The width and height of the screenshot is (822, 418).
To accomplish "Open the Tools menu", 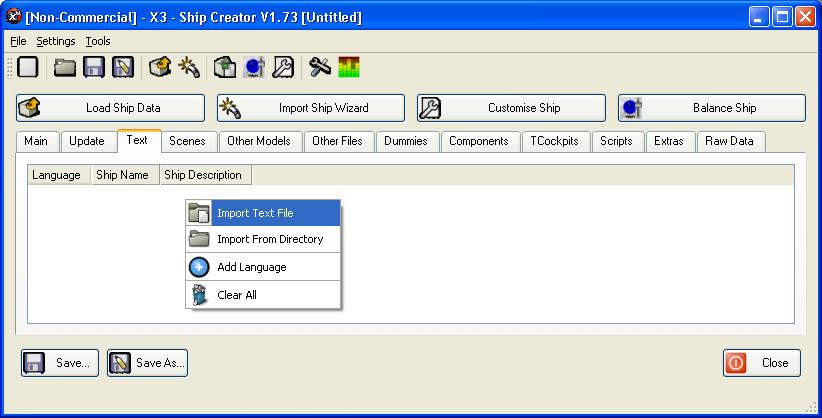I will (x=98, y=41).
